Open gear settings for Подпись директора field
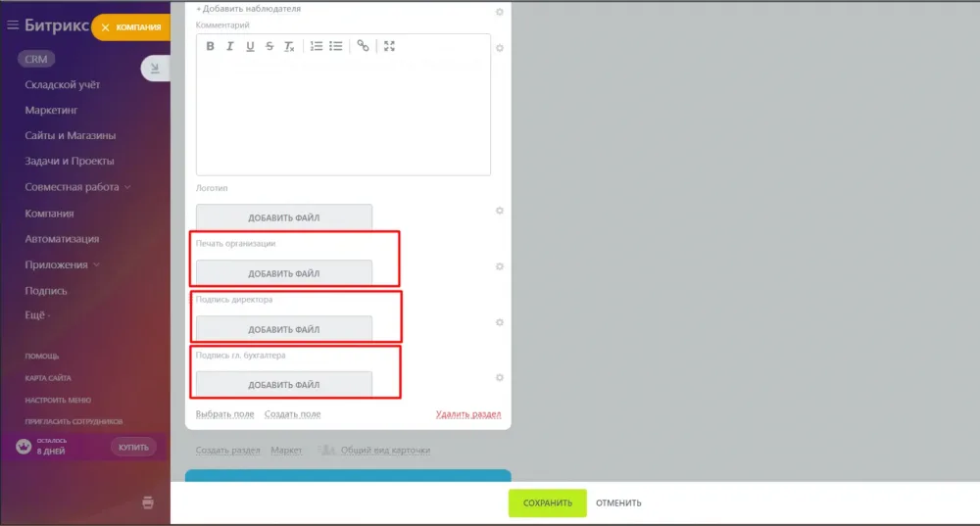980x526 pixels. (500, 322)
